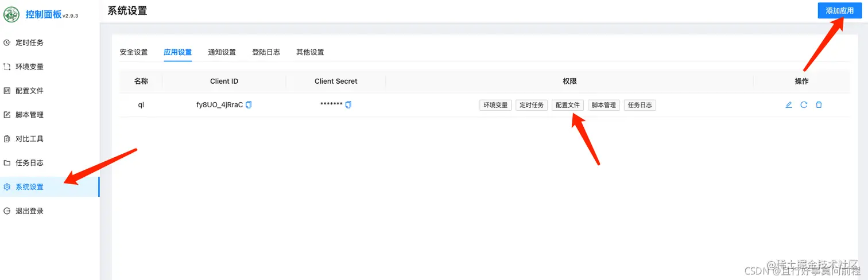Click the document icon beside 对比工具
Image resolution: width=868 pixels, height=280 pixels.
[7, 139]
